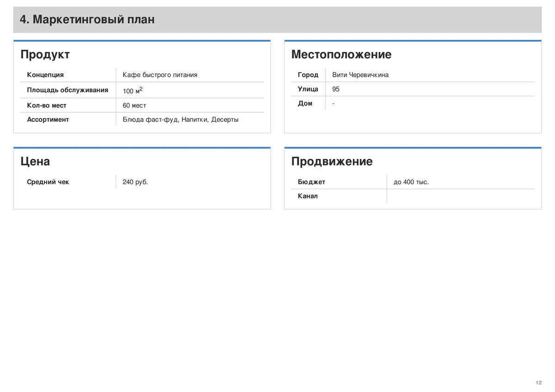Select the '100 м²' area value
The height and width of the screenshot is (392, 555).
[x=133, y=91]
